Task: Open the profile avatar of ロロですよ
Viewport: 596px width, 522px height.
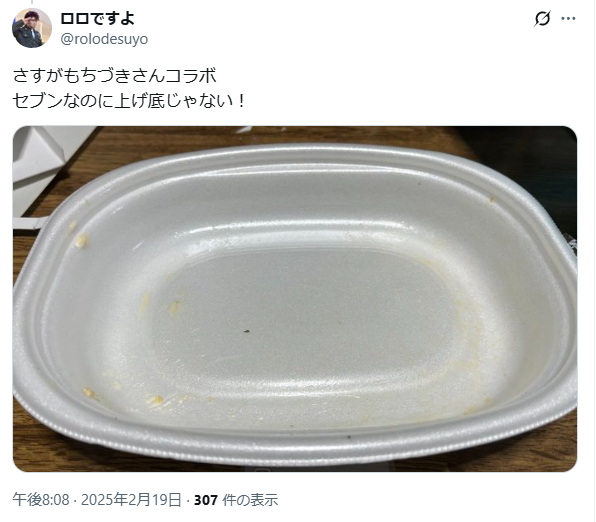Action: click(x=32, y=28)
